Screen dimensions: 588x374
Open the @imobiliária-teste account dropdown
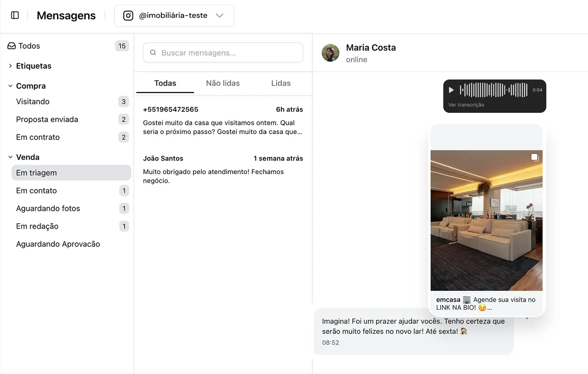(x=220, y=16)
